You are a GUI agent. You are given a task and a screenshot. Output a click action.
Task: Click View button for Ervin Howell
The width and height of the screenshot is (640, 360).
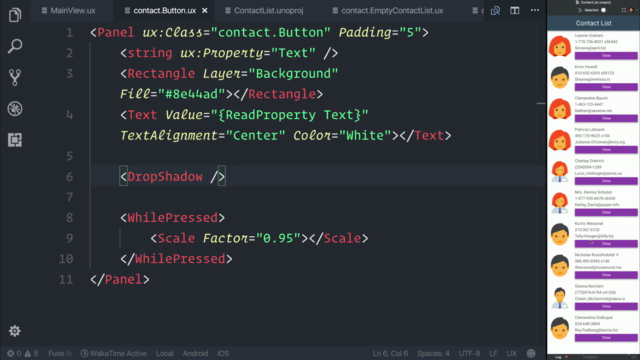point(606,87)
